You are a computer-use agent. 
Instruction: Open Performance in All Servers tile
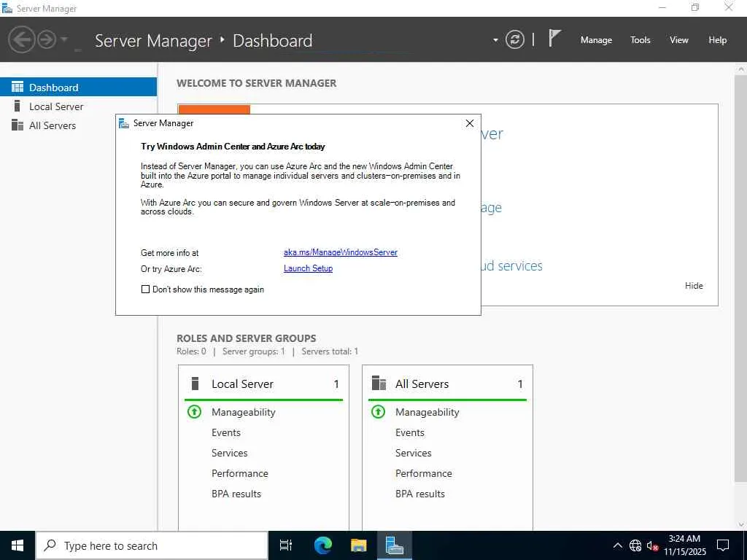[x=424, y=473]
